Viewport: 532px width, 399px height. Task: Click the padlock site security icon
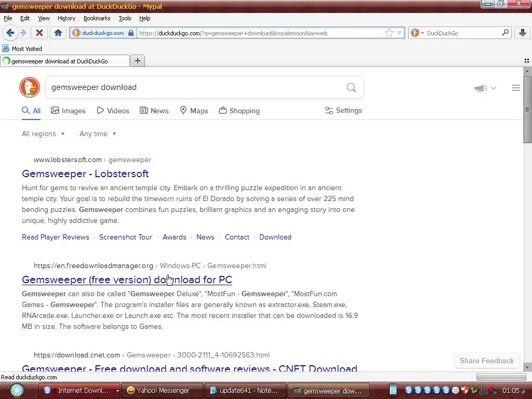(x=131, y=33)
